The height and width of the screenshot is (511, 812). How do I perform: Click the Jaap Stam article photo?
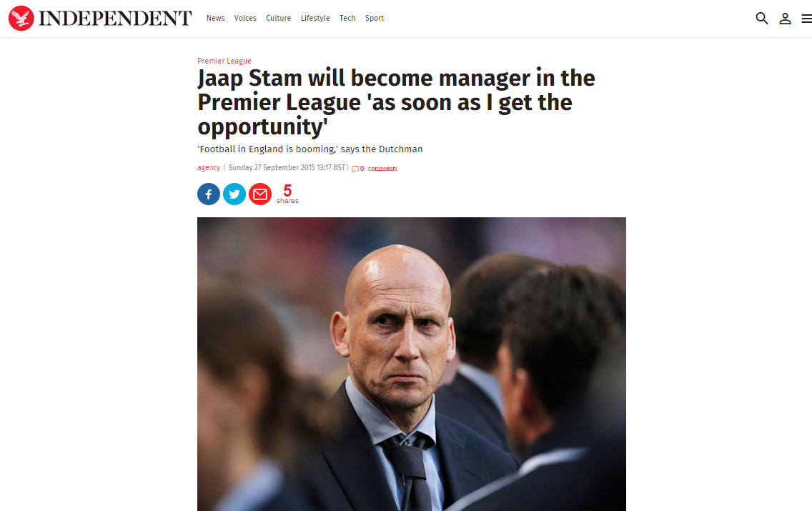(x=412, y=364)
